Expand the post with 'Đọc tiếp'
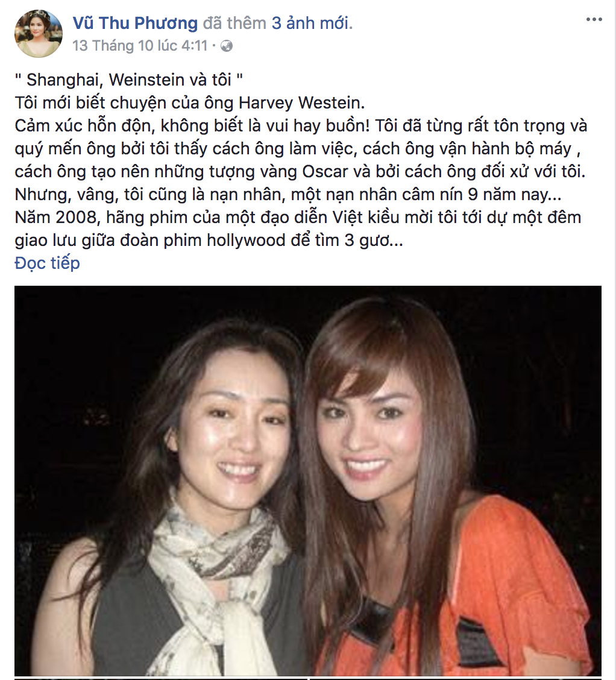This screenshot has height=680, width=616. point(47,263)
